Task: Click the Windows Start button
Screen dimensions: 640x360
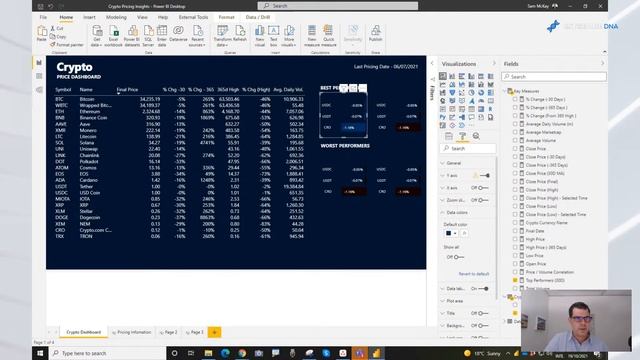Action: point(40,353)
